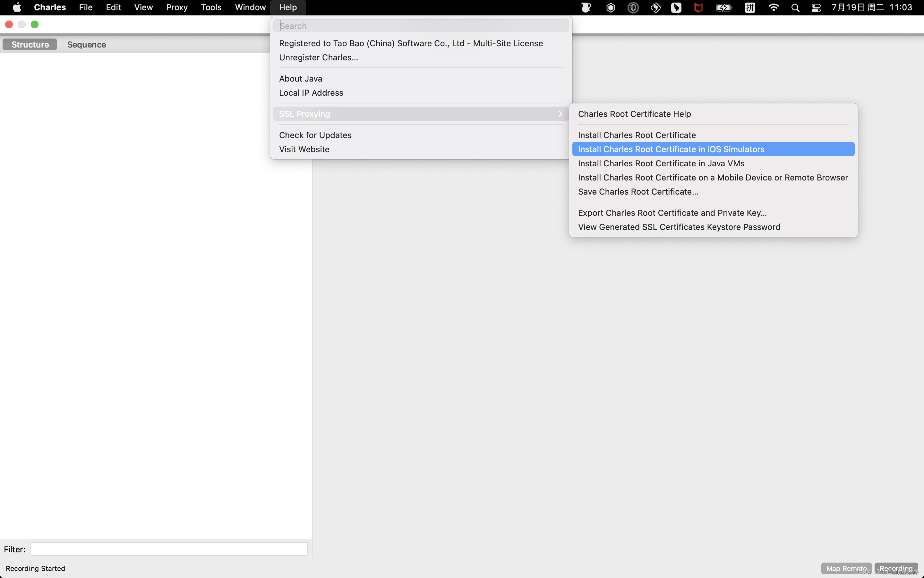924x578 pixels.
Task: Expand the SSL Proxying submenu arrow
Action: [x=560, y=114]
